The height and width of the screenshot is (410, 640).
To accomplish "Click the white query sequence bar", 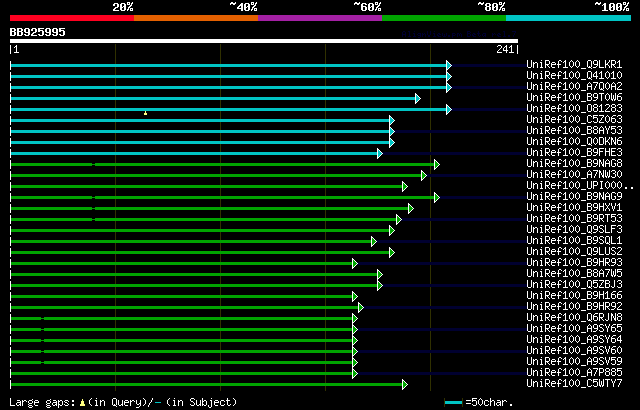I will [x=264, y=41].
